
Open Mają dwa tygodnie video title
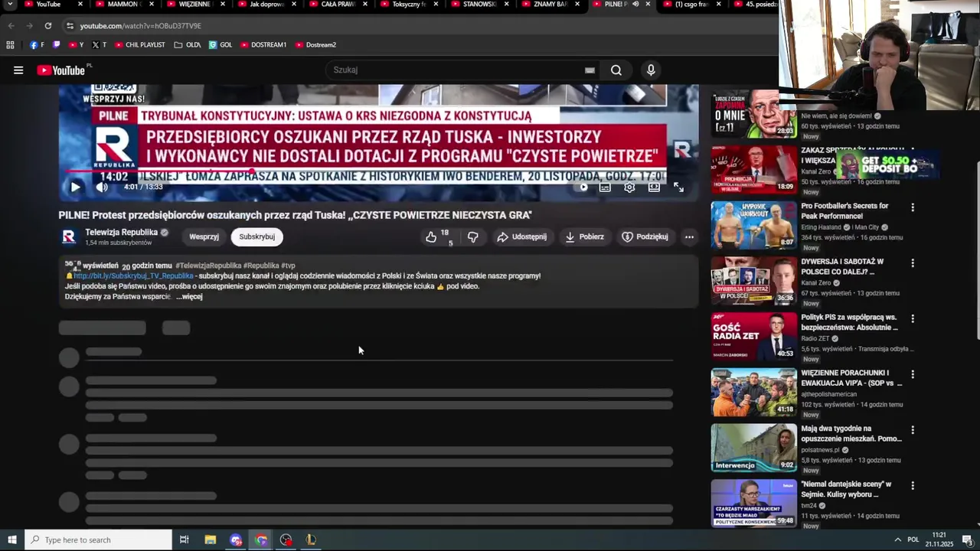851,434
